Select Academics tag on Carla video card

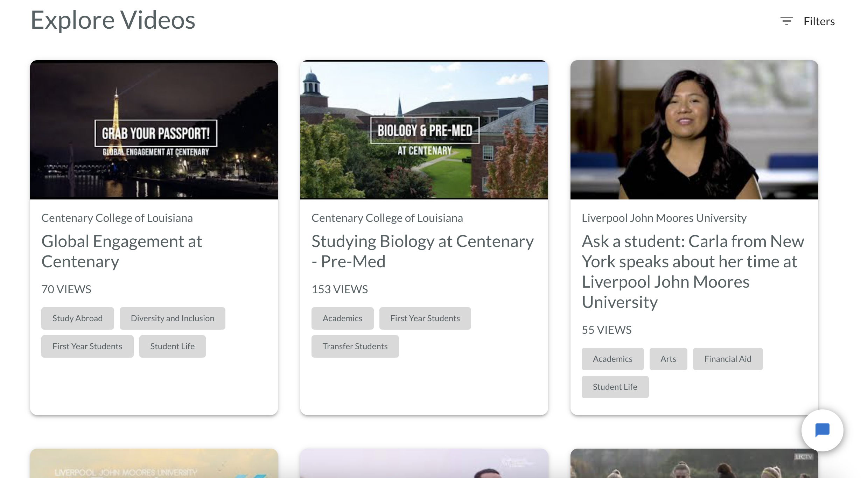point(613,359)
